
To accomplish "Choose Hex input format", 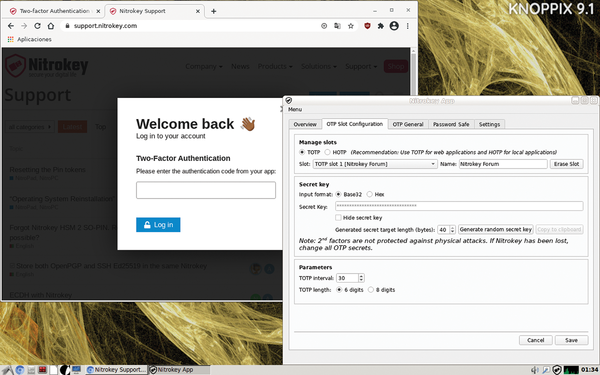I will (370, 194).
